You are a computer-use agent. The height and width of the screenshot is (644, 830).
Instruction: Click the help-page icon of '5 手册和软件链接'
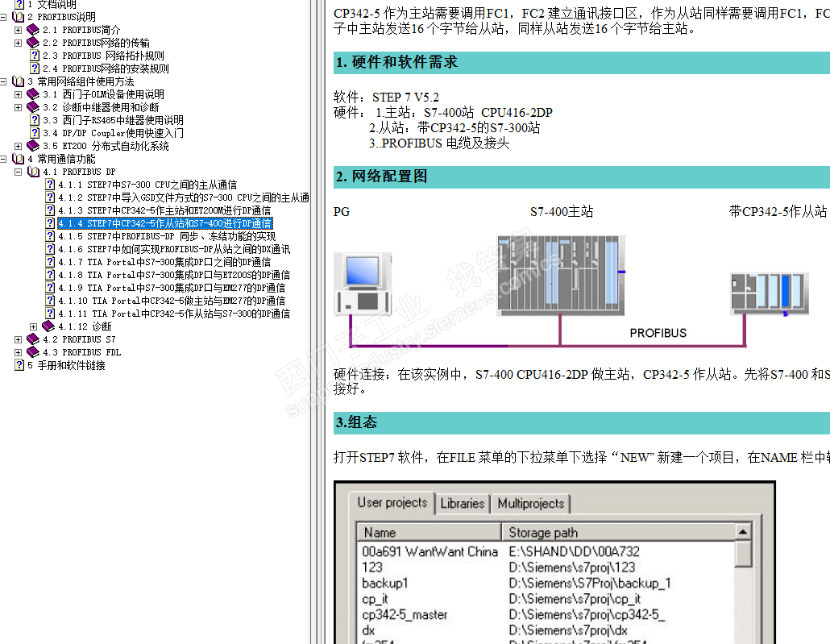coord(19,365)
